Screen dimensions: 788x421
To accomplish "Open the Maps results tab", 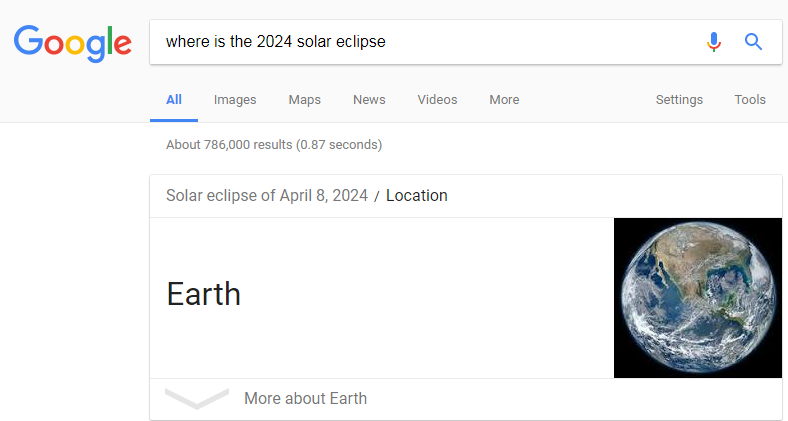I will pyautogui.click(x=305, y=99).
